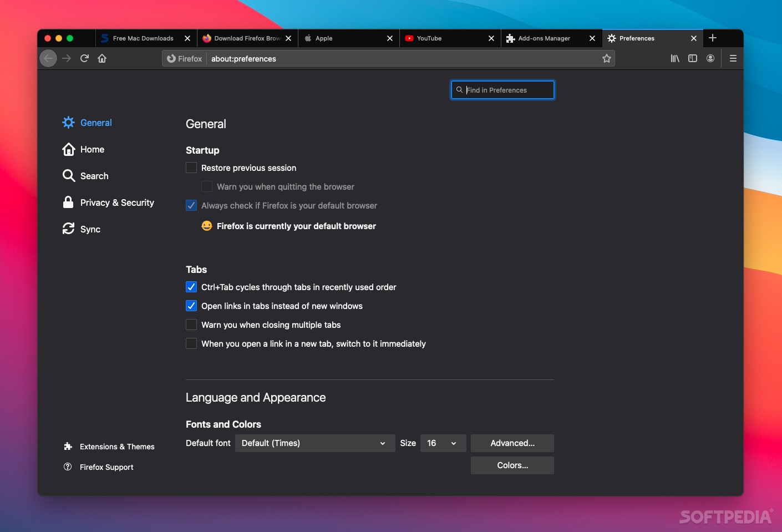
Task: Click the Advanced font settings button
Action: coord(512,443)
